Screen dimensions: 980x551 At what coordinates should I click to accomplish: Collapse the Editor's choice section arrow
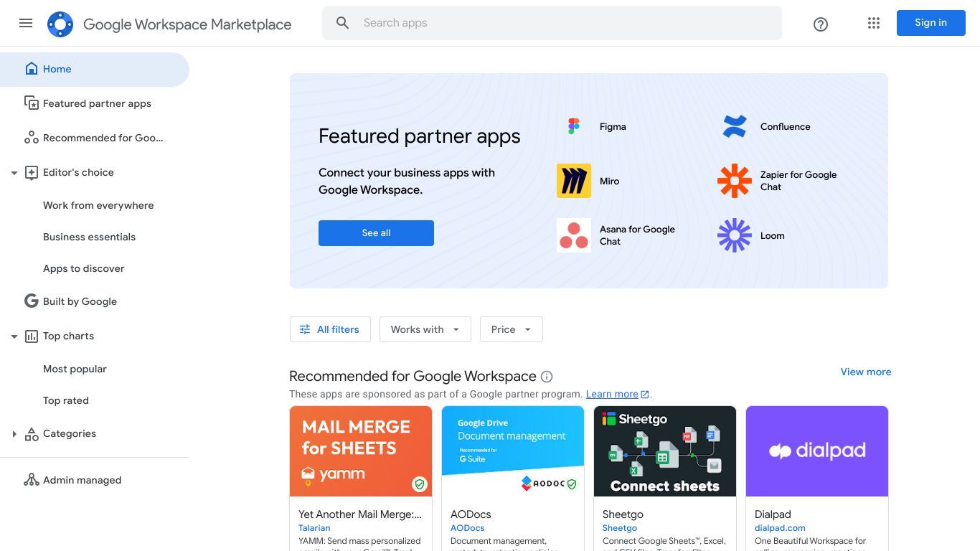click(x=14, y=173)
